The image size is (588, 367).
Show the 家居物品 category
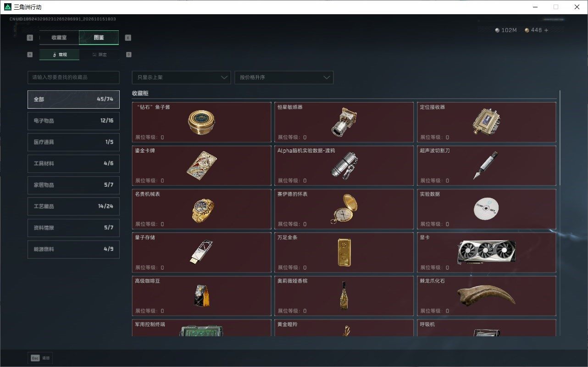pos(73,185)
